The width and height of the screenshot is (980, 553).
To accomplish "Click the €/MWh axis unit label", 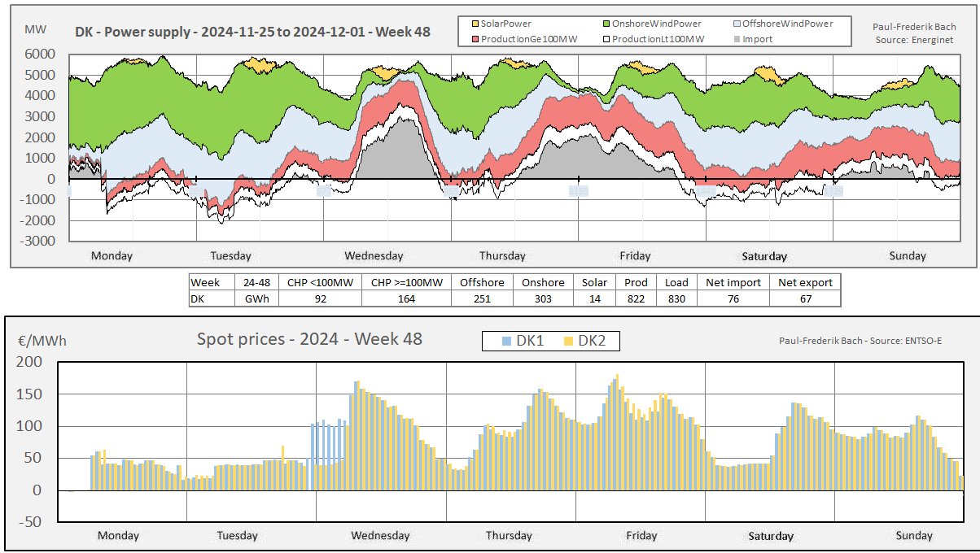I will point(41,341).
